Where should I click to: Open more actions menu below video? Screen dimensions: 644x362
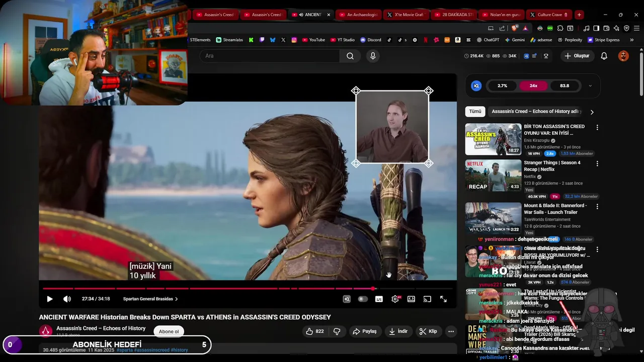coord(451,331)
